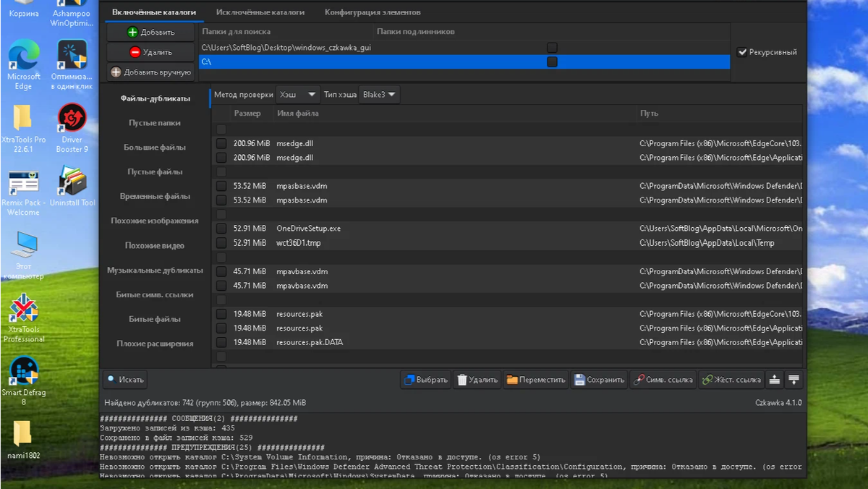The width and height of the screenshot is (868, 489).
Task: Select Файлы-дубликаты in sidebar
Action: pyautogui.click(x=155, y=98)
